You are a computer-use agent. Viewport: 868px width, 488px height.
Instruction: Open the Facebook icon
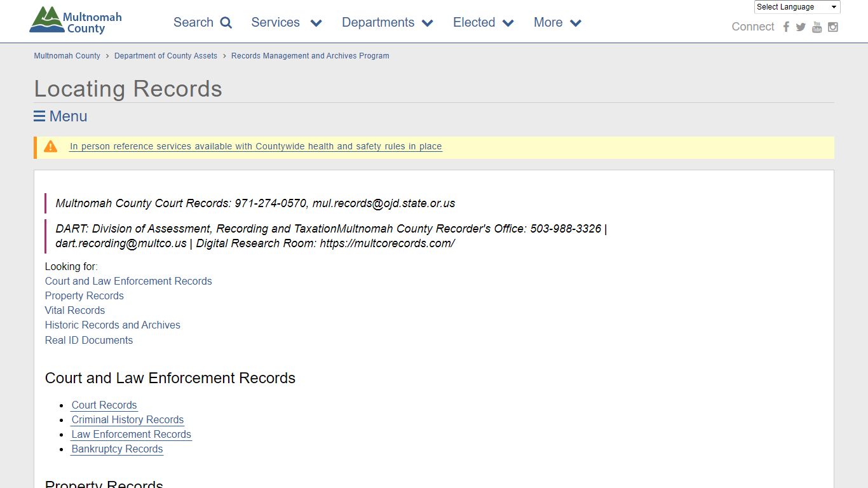click(x=786, y=27)
